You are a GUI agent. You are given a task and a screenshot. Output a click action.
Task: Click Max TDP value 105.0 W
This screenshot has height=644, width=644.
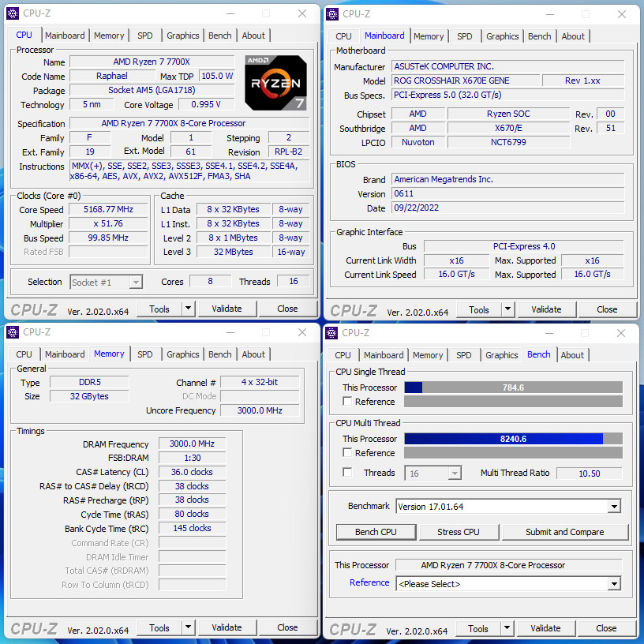217,76
